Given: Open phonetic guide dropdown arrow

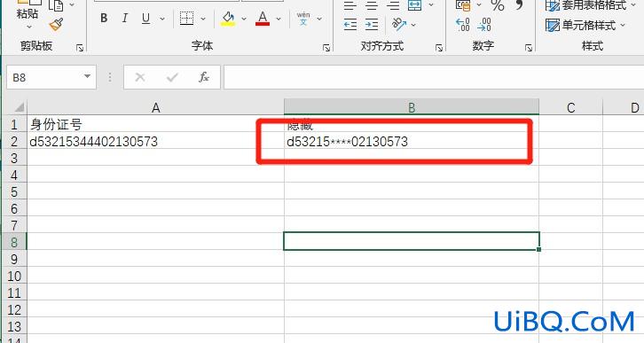Looking at the screenshot, I should click(x=319, y=19).
